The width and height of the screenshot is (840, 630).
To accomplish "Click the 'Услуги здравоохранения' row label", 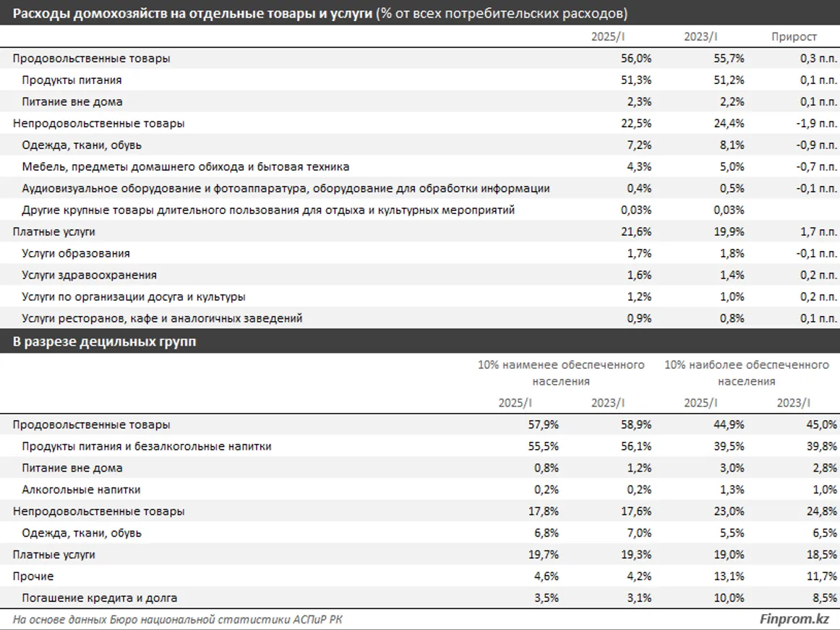I will point(89,276).
